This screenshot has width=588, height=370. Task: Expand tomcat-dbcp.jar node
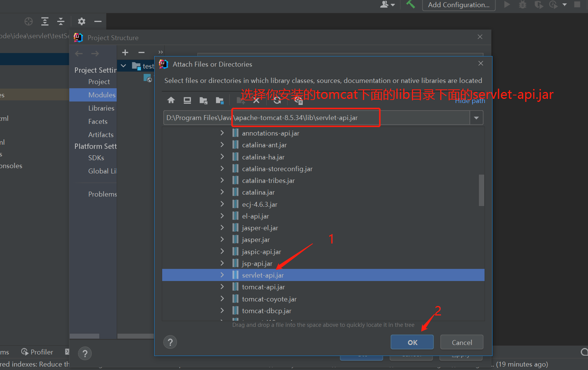(x=222, y=311)
